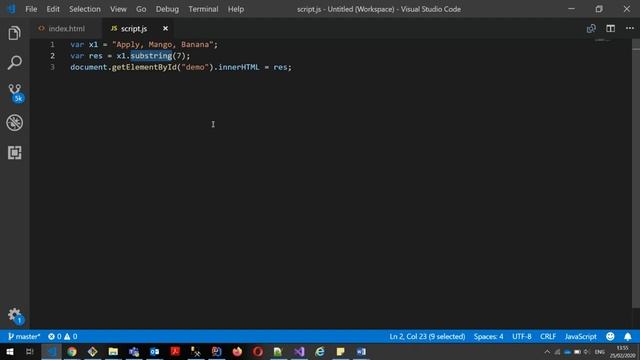640x360 pixels.
Task: Click the VS Code taskbar icon
Action: click(x=51, y=351)
